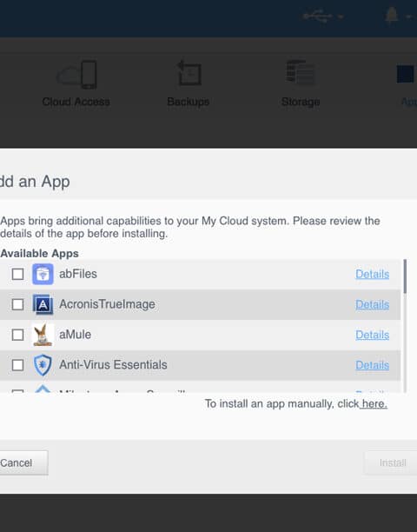The width and height of the screenshot is (417, 532).
Task: Click the abFiles app icon
Action: pyautogui.click(x=43, y=274)
